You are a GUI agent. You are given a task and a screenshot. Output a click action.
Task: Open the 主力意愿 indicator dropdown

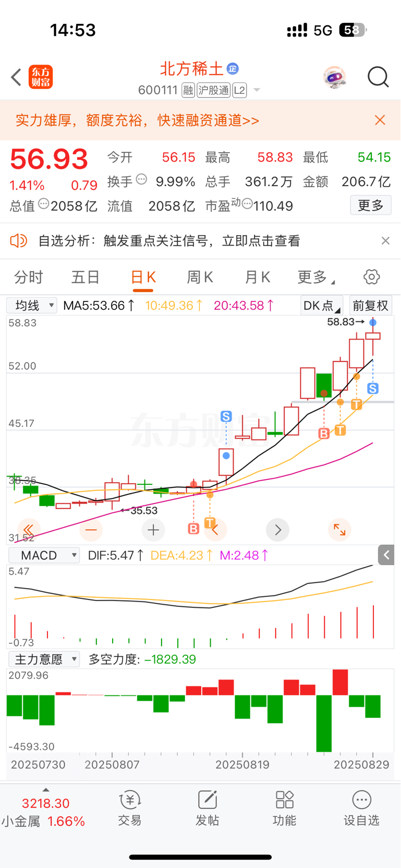(x=44, y=659)
